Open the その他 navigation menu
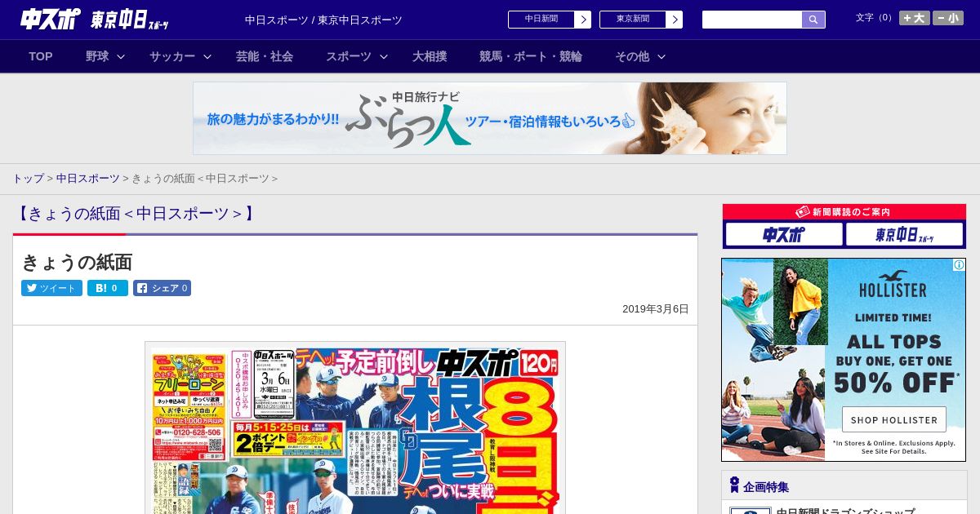The height and width of the screenshot is (514, 980). point(632,56)
